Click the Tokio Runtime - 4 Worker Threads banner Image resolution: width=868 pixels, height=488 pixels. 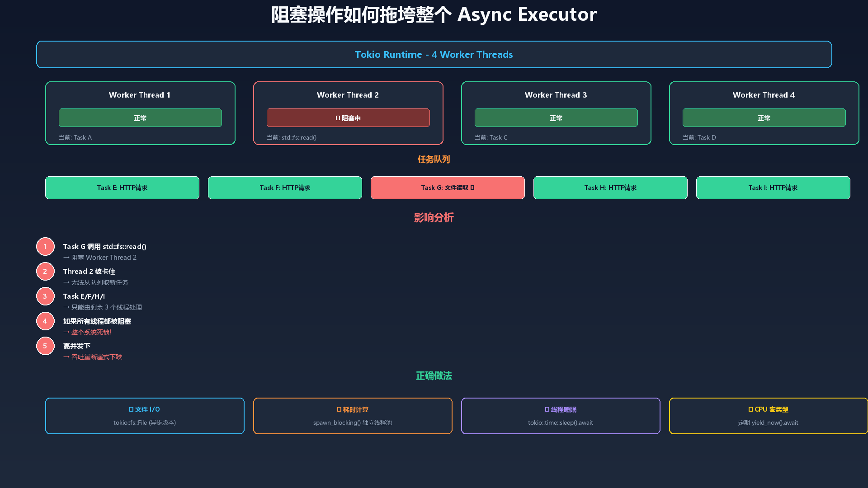coord(434,55)
